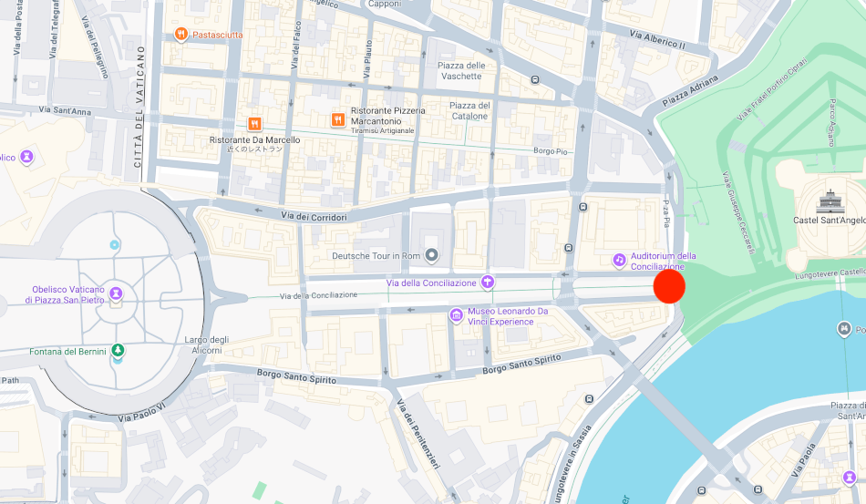The height and width of the screenshot is (504, 866).
Task: Click the Largo degli Alicorni label
Action: pos(207,345)
